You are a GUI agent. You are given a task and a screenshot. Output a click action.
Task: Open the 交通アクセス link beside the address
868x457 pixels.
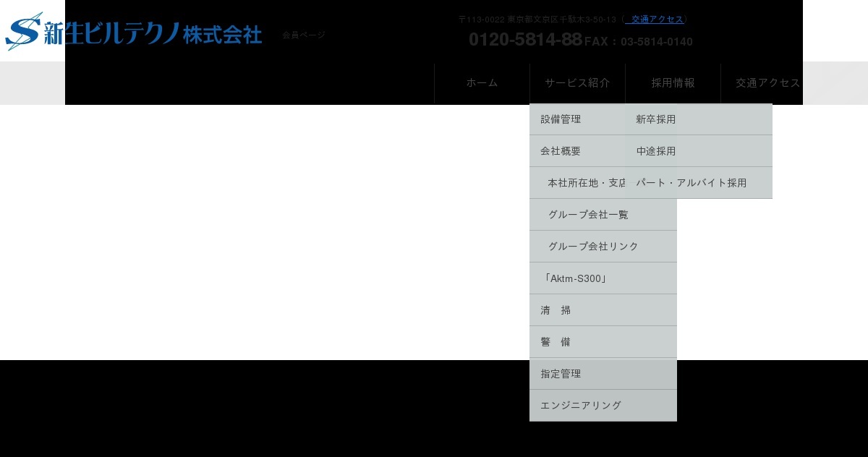[657, 20]
